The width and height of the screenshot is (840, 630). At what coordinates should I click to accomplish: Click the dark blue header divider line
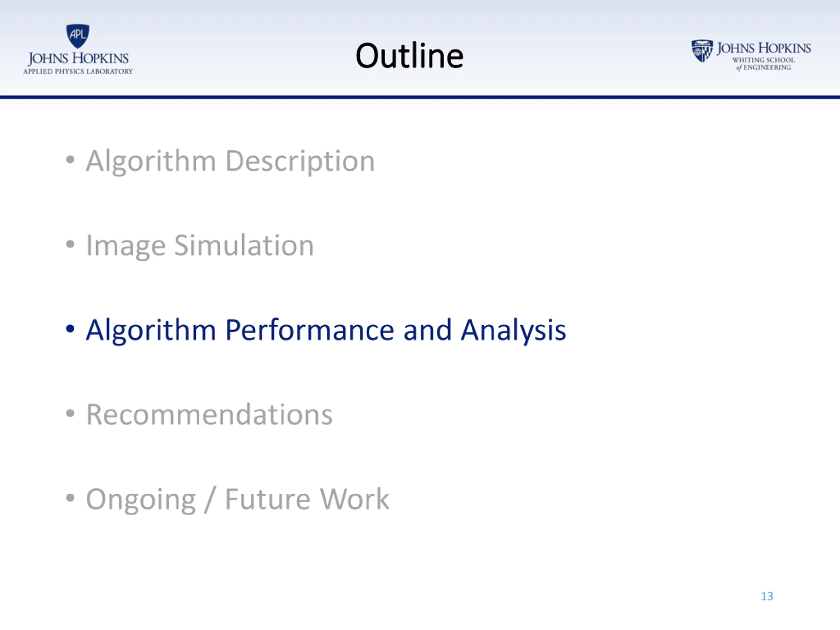pyautogui.click(x=420, y=97)
